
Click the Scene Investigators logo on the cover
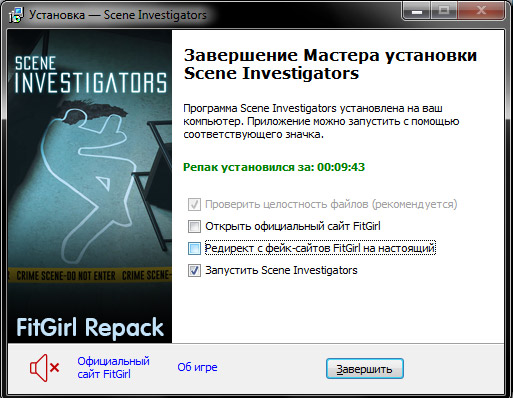91,74
